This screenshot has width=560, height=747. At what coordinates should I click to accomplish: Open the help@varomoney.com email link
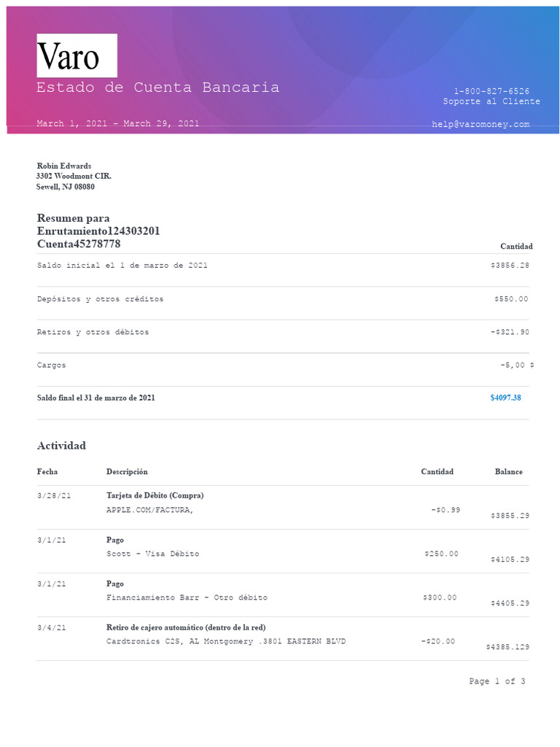481,124
